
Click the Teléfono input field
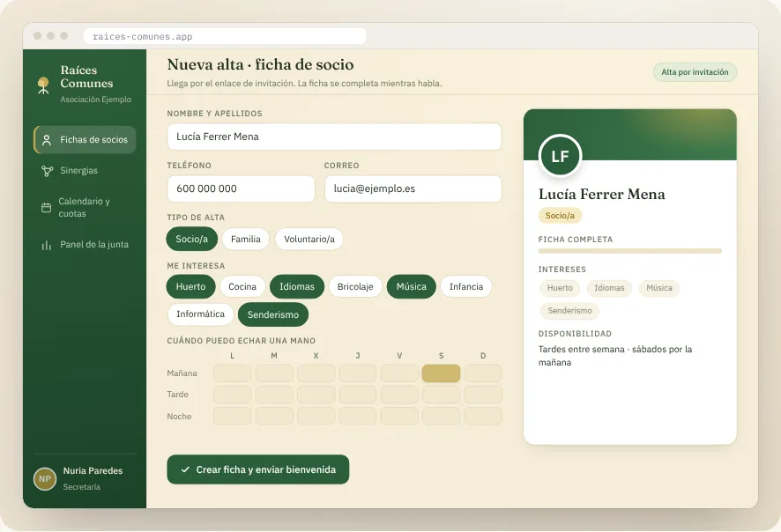241,188
